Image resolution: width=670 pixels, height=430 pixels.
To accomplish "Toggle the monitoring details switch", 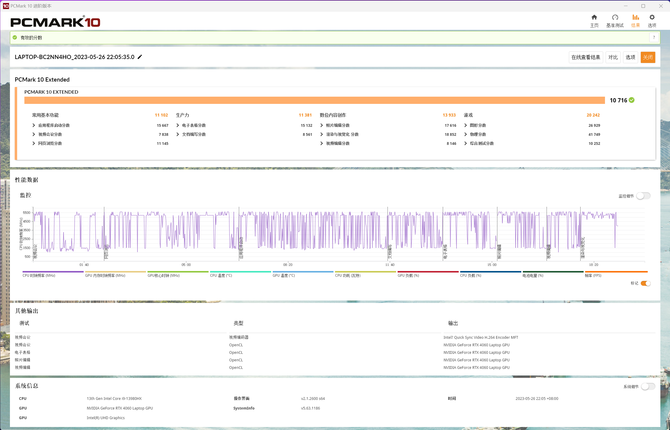I will (x=643, y=196).
